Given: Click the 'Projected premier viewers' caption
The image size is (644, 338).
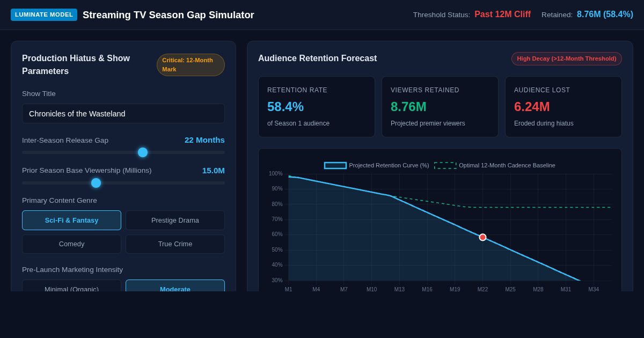Looking at the screenshot, I should tap(428, 123).
